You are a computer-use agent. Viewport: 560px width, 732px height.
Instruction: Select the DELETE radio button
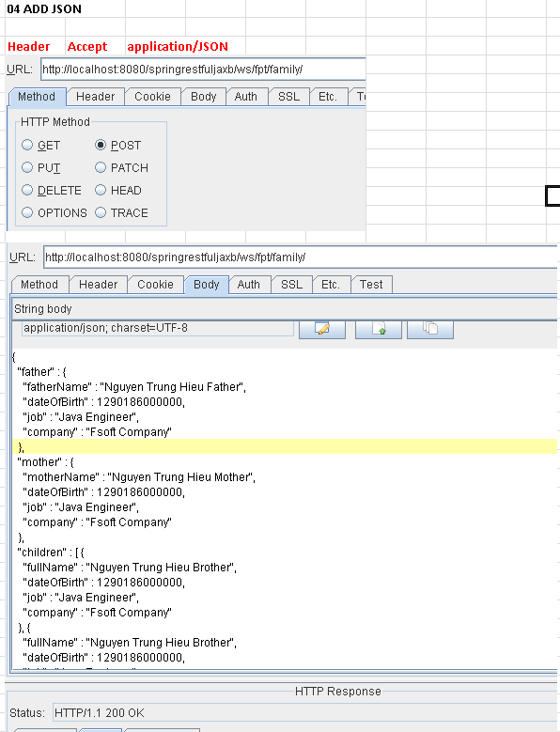(x=27, y=190)
